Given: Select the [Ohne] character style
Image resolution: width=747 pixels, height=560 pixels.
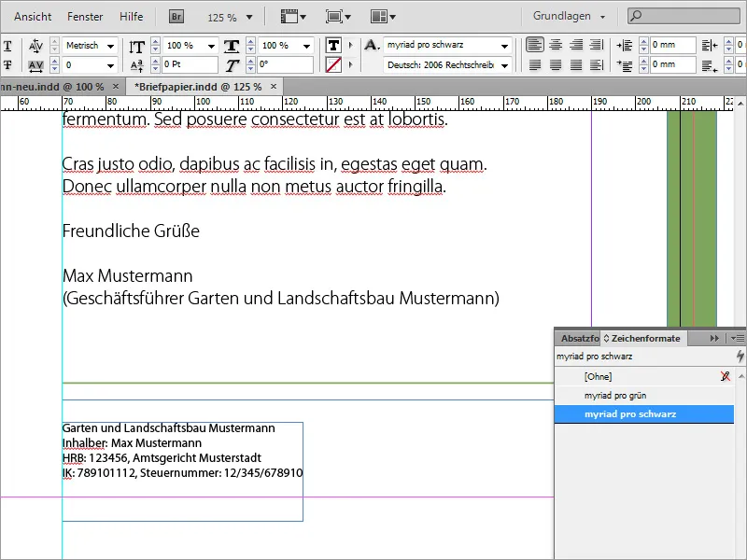Looking at the screenshot, I should pos(644,377).
